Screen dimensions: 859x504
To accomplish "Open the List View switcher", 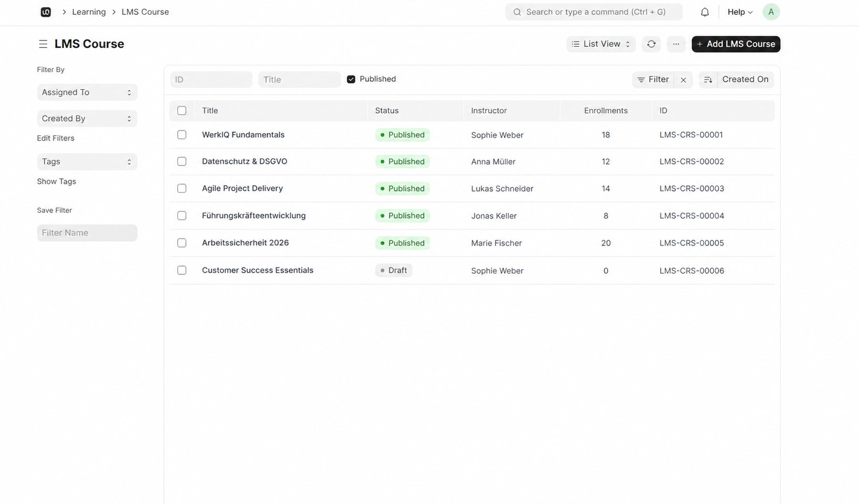I will tap(601, 44).
